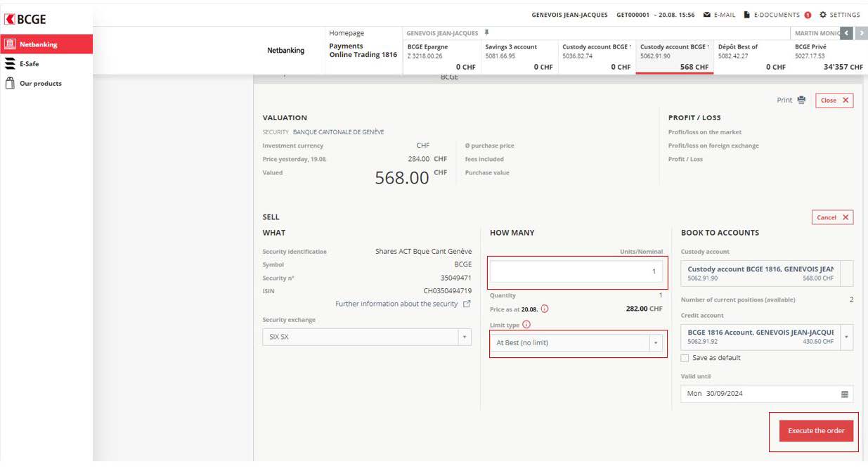Select the BCGE Privé account tab
Viewport: 868px width, 476px height.
[828, 56]
